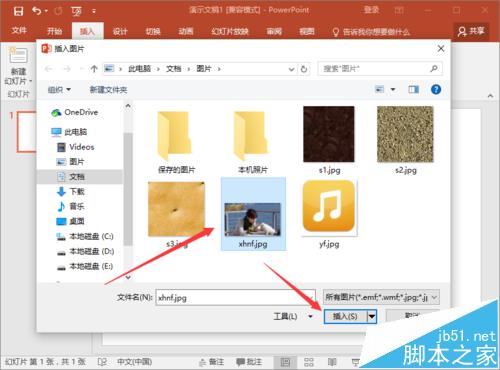
Task: Switch to the 开始 ribbon tab
Action: pos(54,31)
